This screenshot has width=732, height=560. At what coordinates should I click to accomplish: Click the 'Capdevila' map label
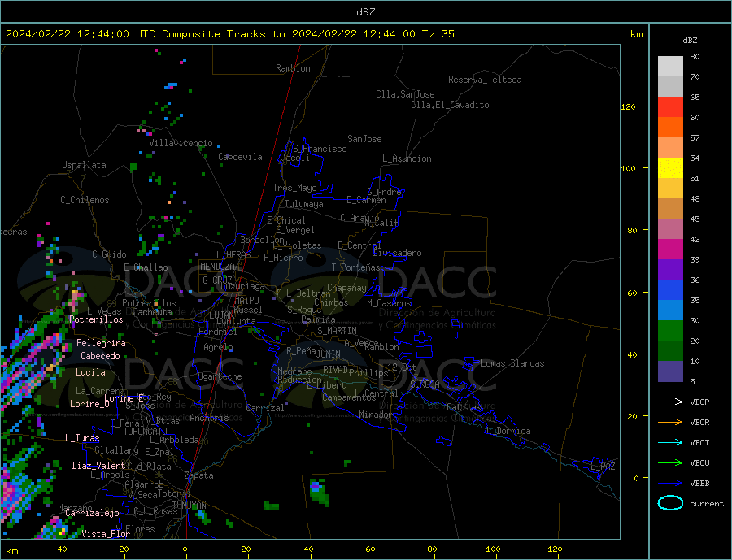coord(240,157)
